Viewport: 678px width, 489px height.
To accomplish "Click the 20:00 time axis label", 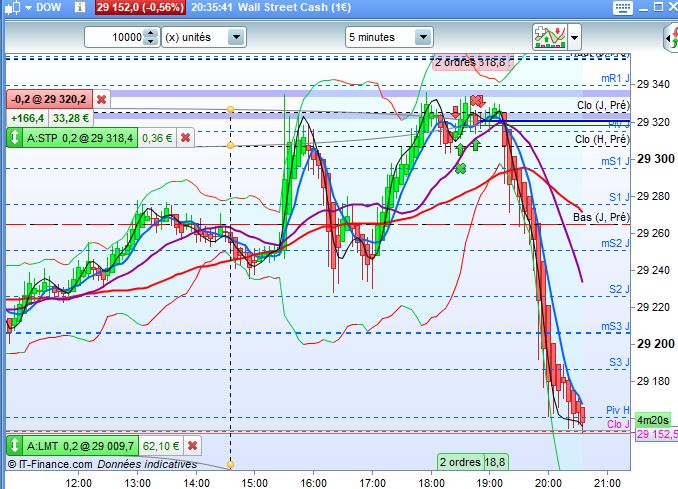I will (x=548, y=483).
